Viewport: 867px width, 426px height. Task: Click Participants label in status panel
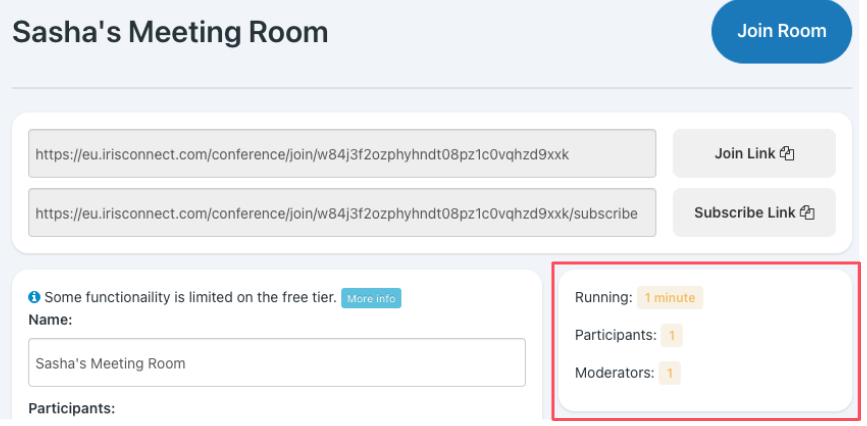[x=615, y=335]
